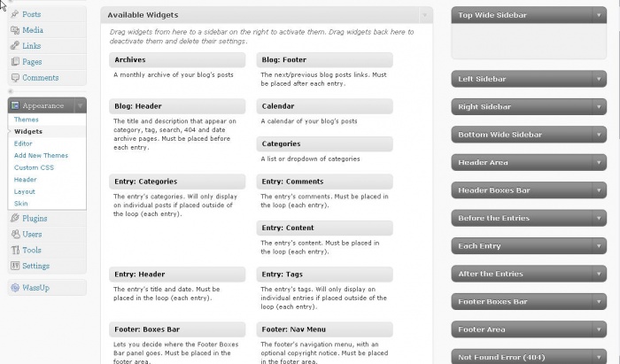
Task: Open the Custom CSS submenu item
Action: [x=35, y=167]
